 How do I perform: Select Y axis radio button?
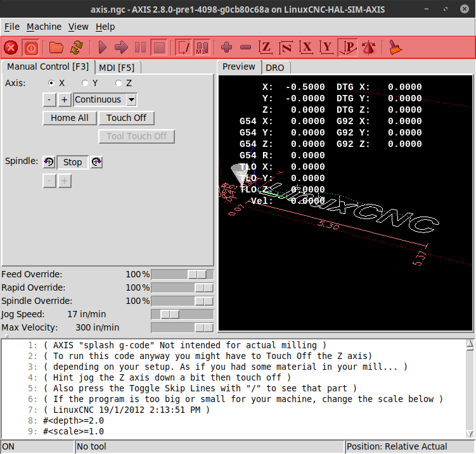pyautogui.click(x=85, y=83)
